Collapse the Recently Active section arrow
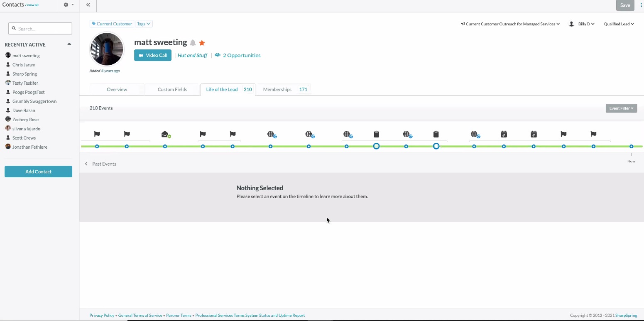The image size is (644, 321). [x=69, y=44]
